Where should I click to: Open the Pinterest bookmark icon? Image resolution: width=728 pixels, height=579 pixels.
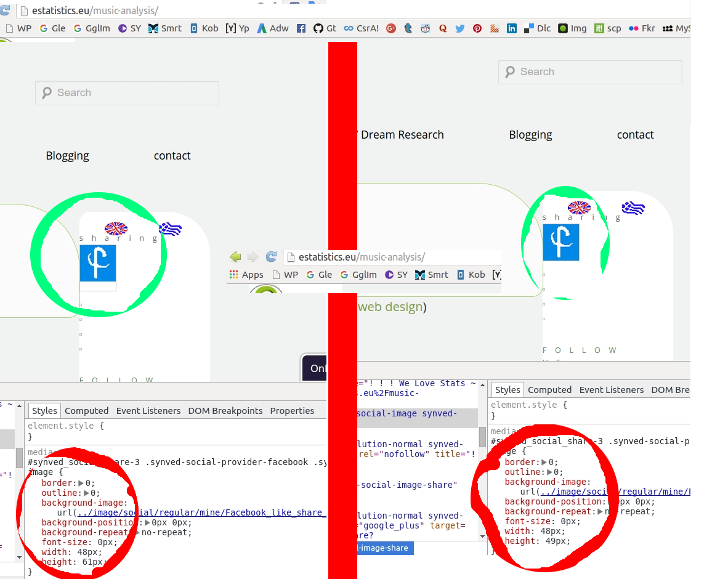click(477, 28)
